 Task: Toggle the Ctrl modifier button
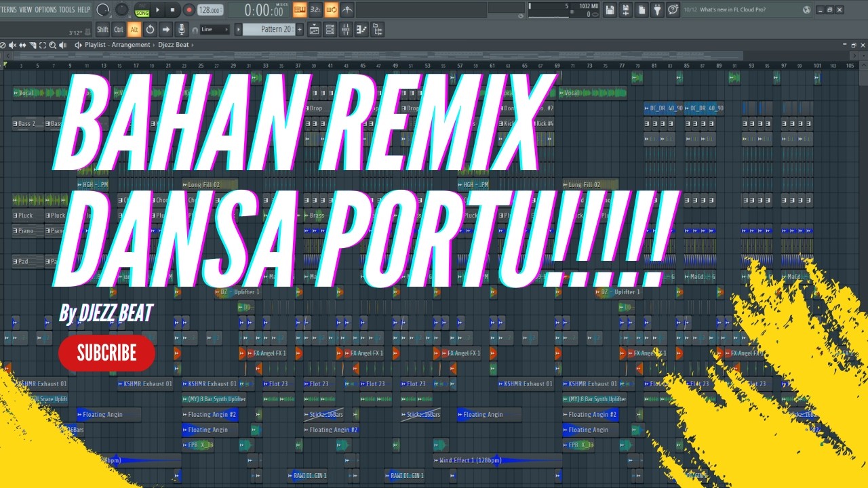pos(119,30)
